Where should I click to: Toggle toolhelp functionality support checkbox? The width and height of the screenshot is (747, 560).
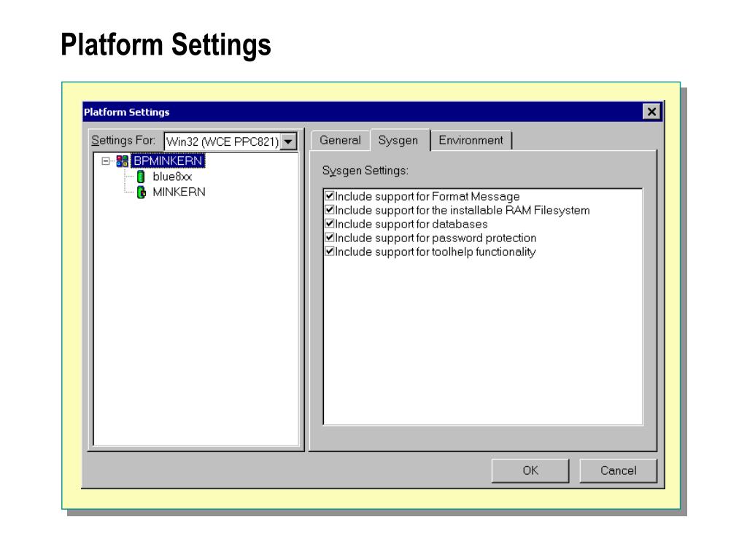point(329,251)
